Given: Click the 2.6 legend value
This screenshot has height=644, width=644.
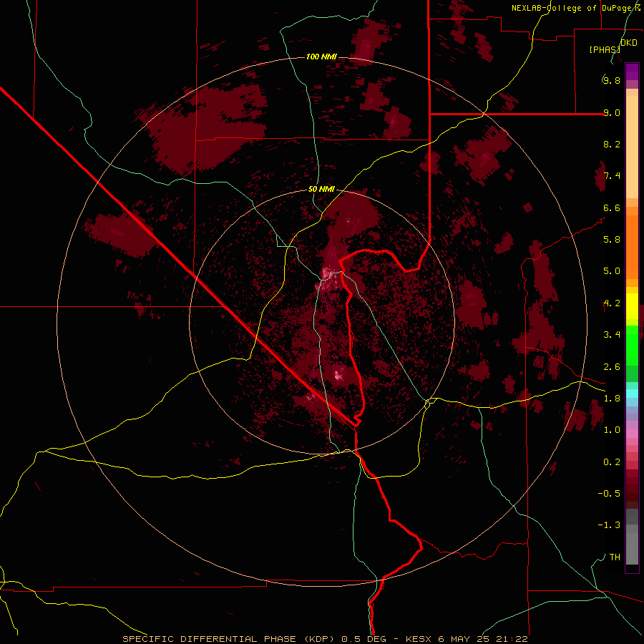Looking at the screenshot, I should point(612,367).
